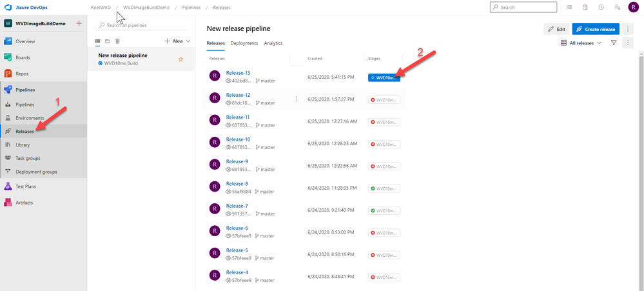Click the Release-13 author avatar
644x291 pixels.
click(x=215, y=75)
